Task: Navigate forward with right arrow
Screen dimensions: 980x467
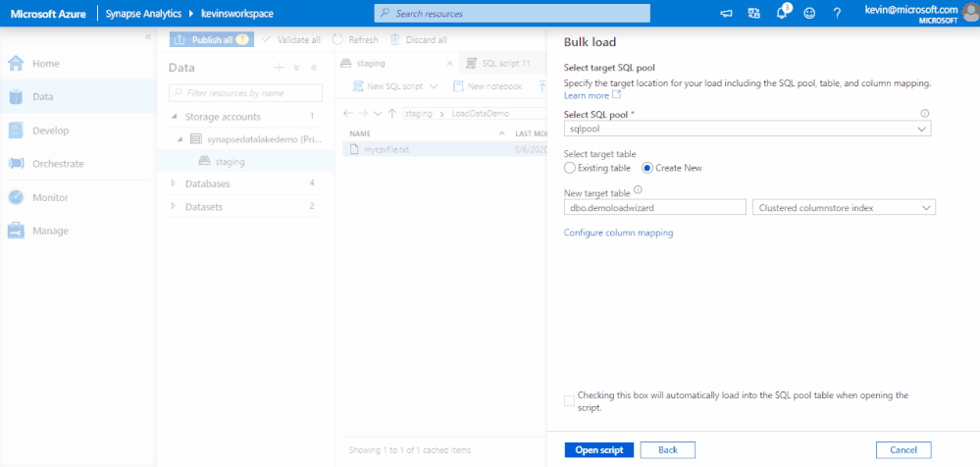Action: pos(363,113)
